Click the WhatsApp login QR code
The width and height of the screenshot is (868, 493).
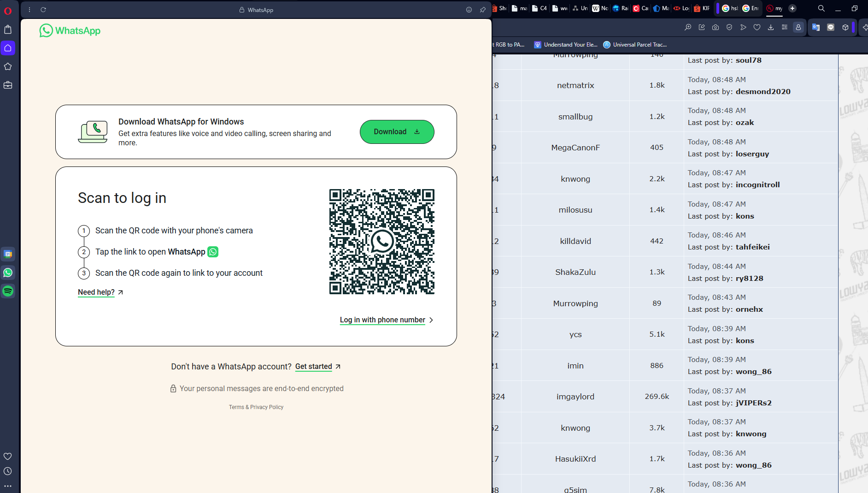pyautogui.click(x=382, y=242)
